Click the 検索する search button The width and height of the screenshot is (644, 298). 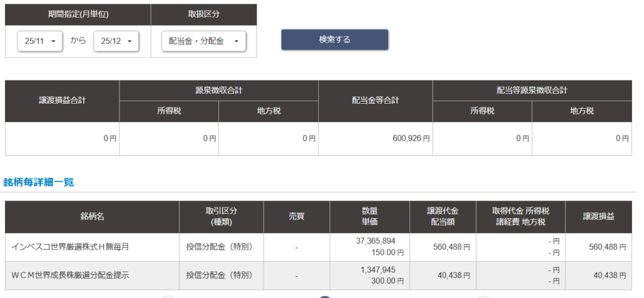[x=334, y=40]
